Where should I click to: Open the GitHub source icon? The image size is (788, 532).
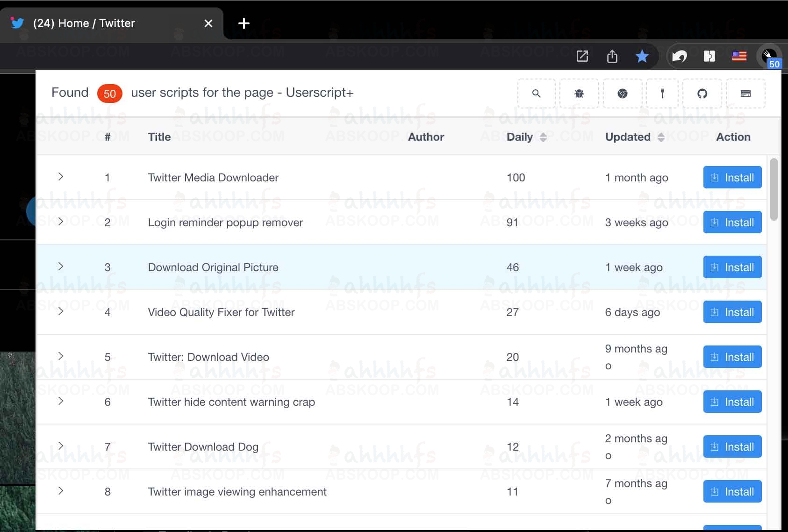[x=702, y=93]
